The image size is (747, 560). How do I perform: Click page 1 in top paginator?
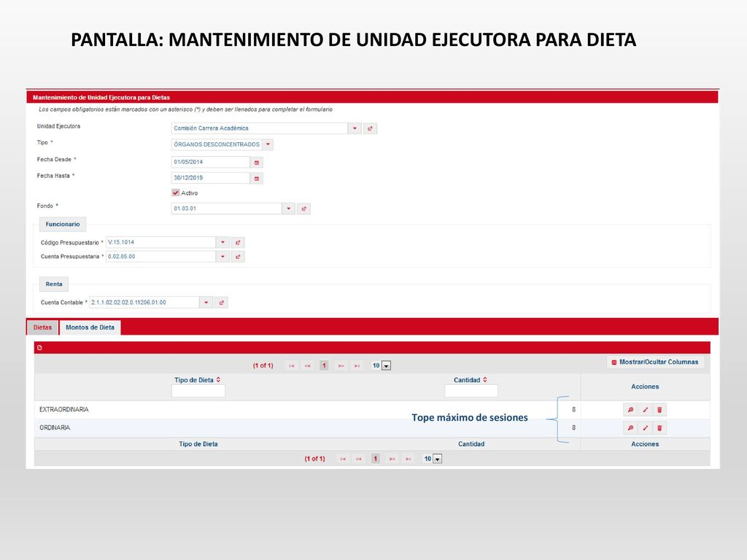(x=324, y=366)
